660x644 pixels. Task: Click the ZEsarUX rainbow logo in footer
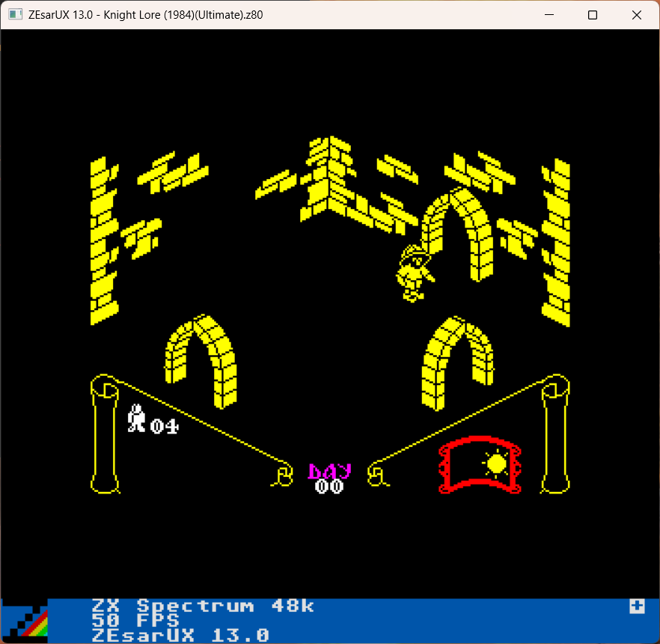(24, 621)
